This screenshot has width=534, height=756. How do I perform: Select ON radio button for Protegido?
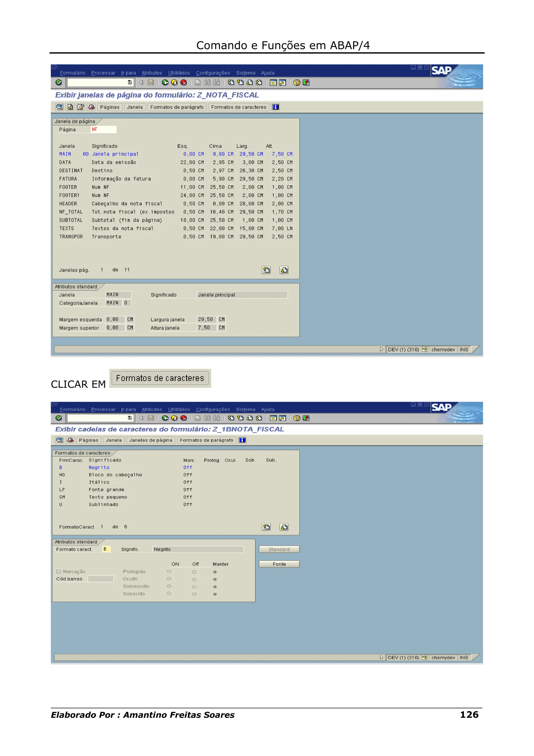[169, 572]
